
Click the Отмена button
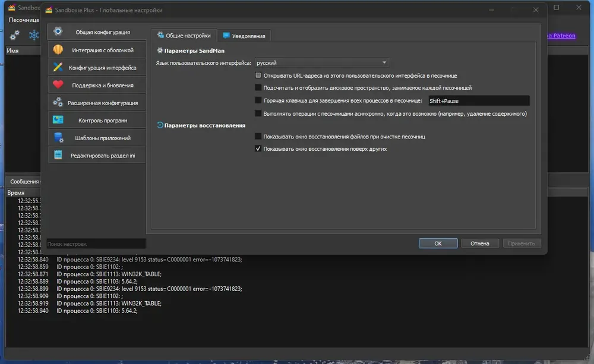tap(479, 243)
